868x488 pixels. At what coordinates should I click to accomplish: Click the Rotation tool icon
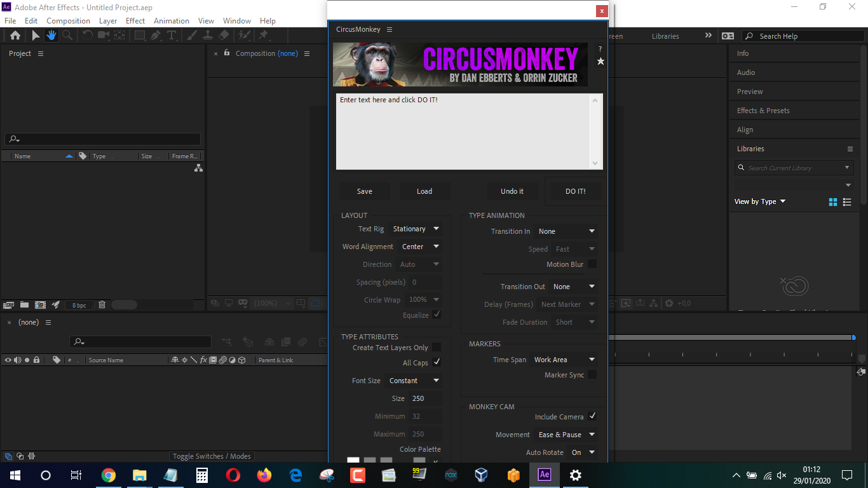coord(88,36)
